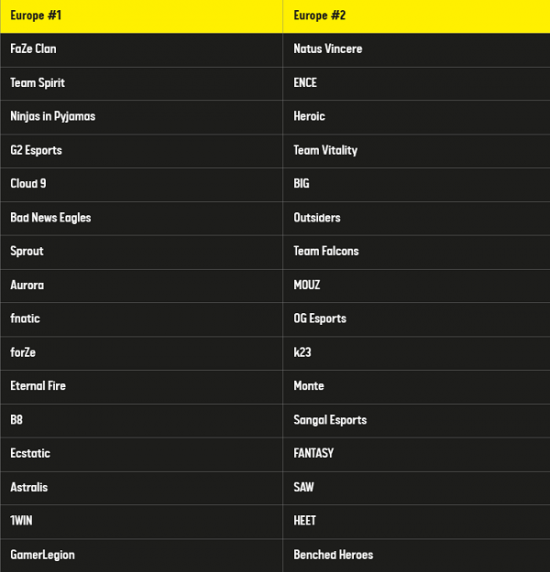Select G2 Esports in the table
Viewport: 550px width, 572px height.
tap(36, 150)
